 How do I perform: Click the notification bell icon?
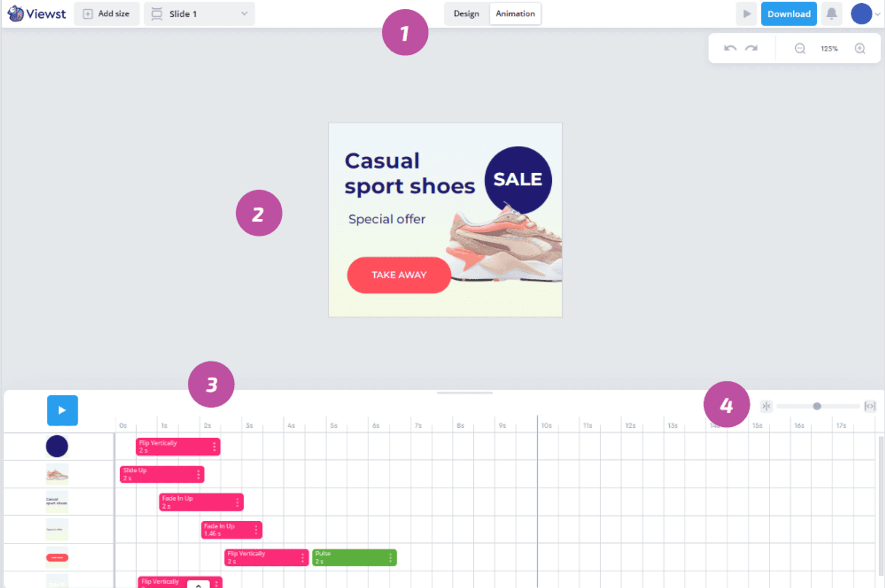coord(832,14)
